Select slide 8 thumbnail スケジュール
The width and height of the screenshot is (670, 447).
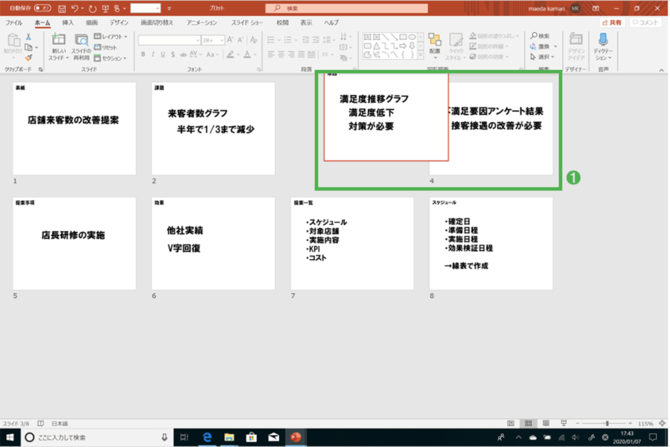point(491,243)
